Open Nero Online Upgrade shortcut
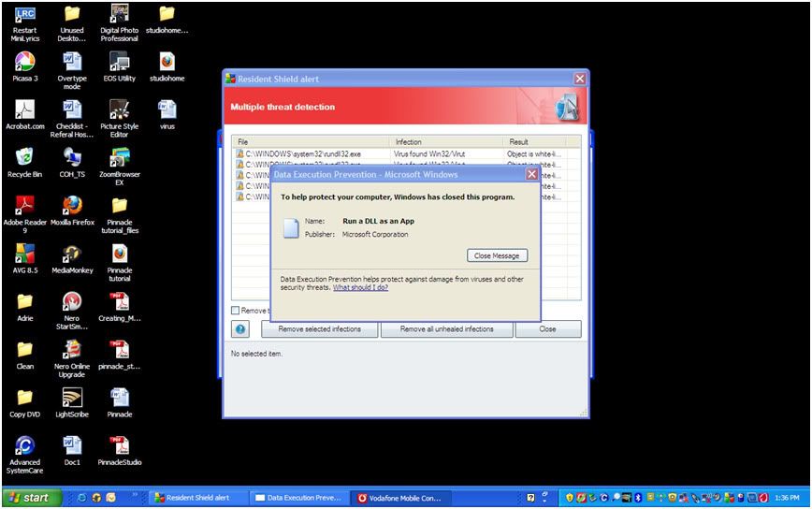Viewport: 812px width, 509px height. coord(72,359)
